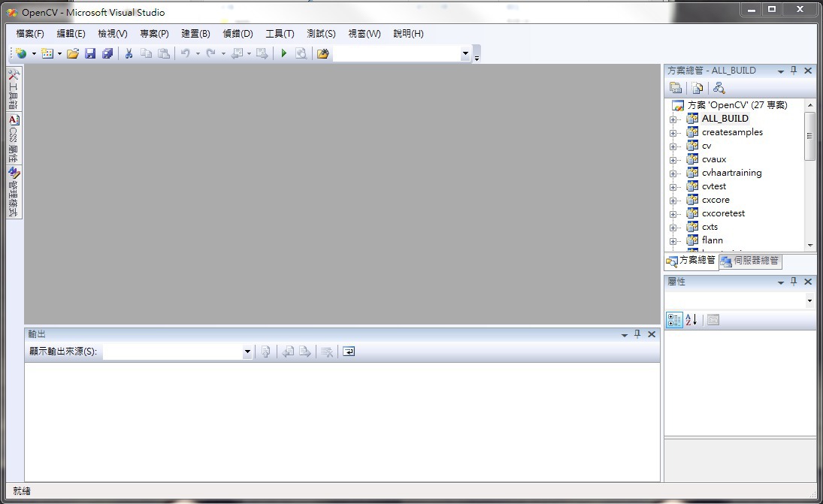Switch to the 伺服器總管 tab
The height and width of the screenshot is (504, 823).
(750, 261)
